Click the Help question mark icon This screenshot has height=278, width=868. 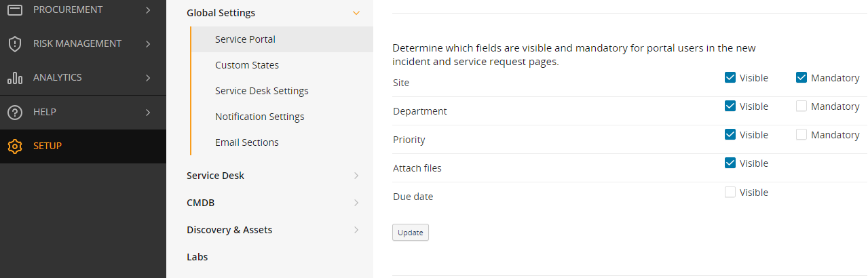click(x=14, y=113)
